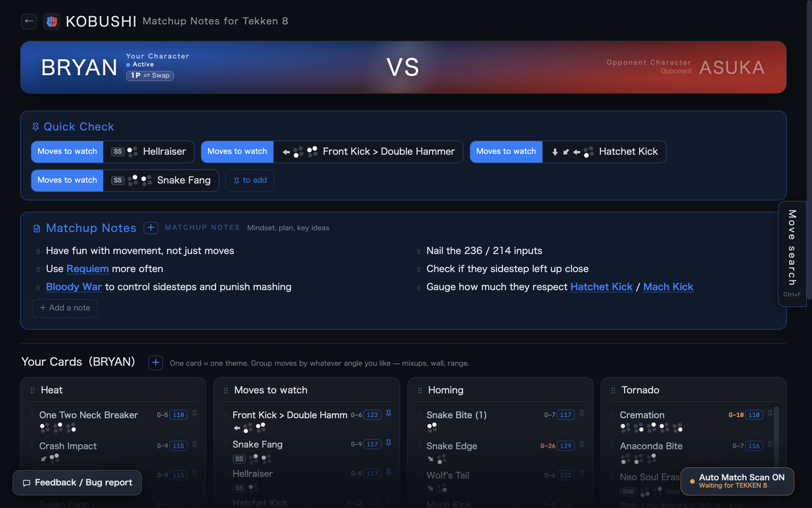Pin the One Two Neck Breaker move

click(194, 414)
